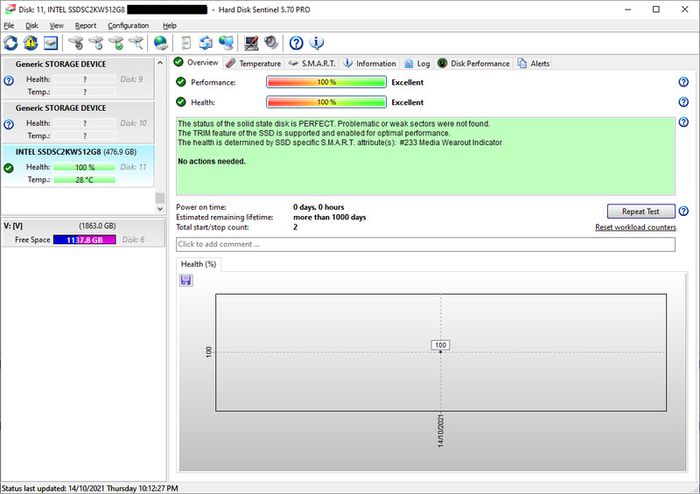The width and height of the screenshot is (700, 494).
Task: Click the 'Status last updated' status bar text
Action: 90,488
